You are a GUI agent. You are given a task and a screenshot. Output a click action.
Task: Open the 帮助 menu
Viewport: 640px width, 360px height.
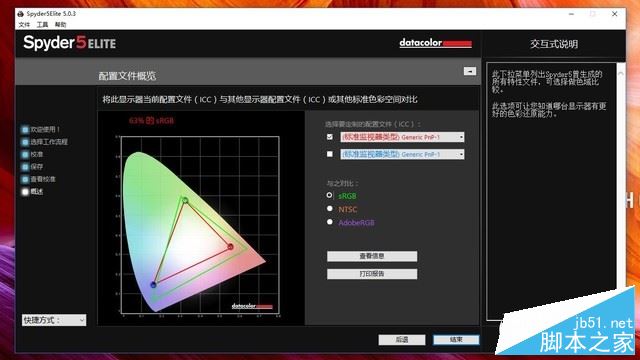(60, 25)
